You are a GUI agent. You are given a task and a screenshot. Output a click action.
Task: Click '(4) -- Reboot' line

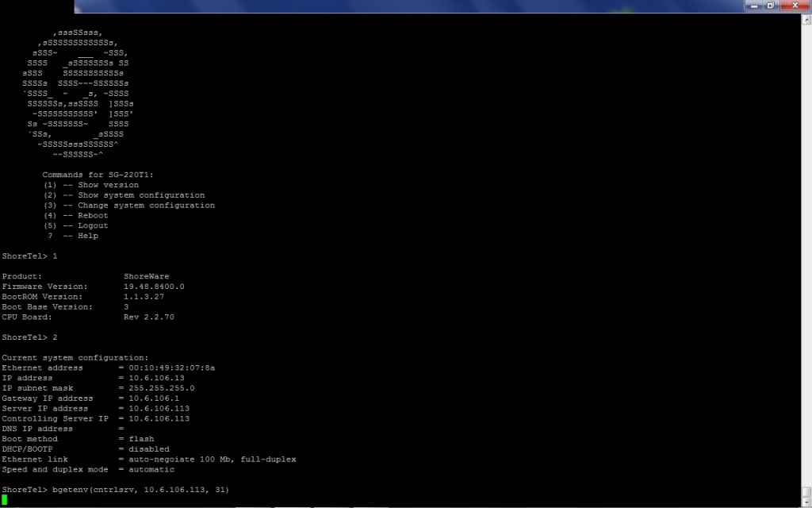[75, 216]
